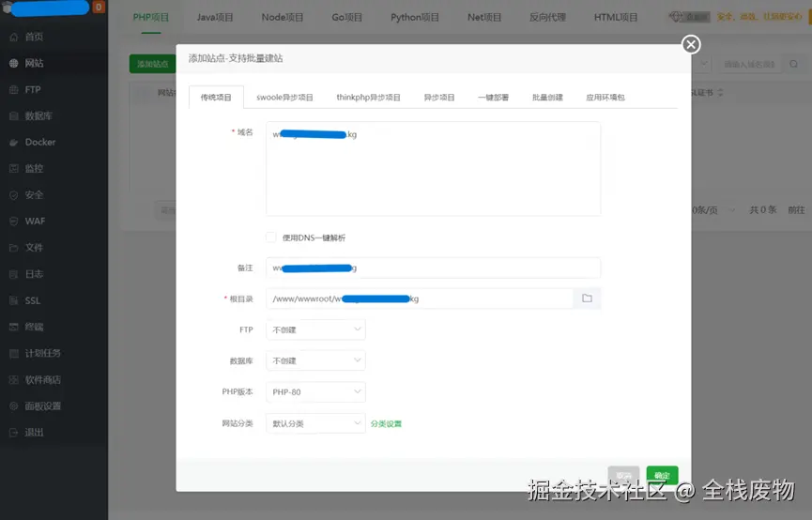Enable 使用DNS一键解析 checkbox
Screen dimensions: 812x520
pyautogui.click(x=271, y=237)
